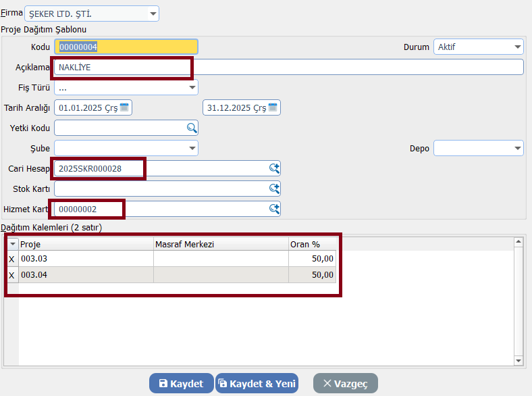Open the Depo dropdown
This screenshot has height=396, width=532.
pos(517,148)
